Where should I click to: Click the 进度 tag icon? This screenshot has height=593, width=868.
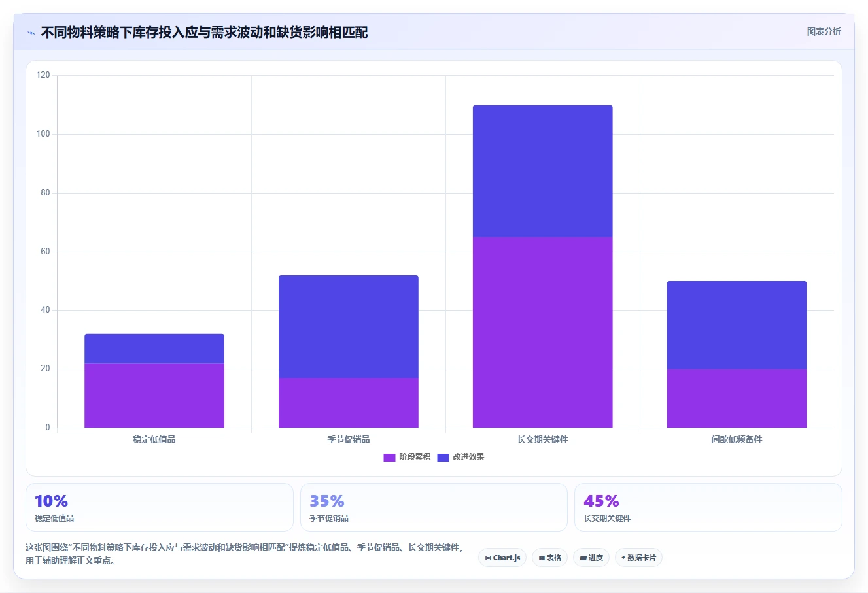pyautogui.click(x=583, y=558)
